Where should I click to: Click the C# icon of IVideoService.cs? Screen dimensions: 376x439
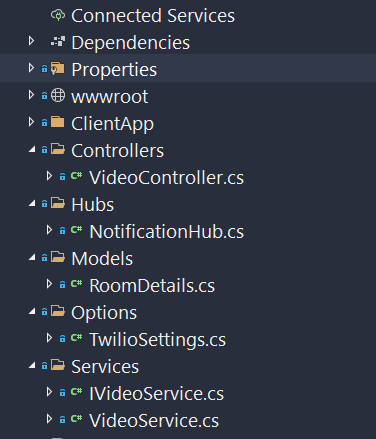point(76,392)
